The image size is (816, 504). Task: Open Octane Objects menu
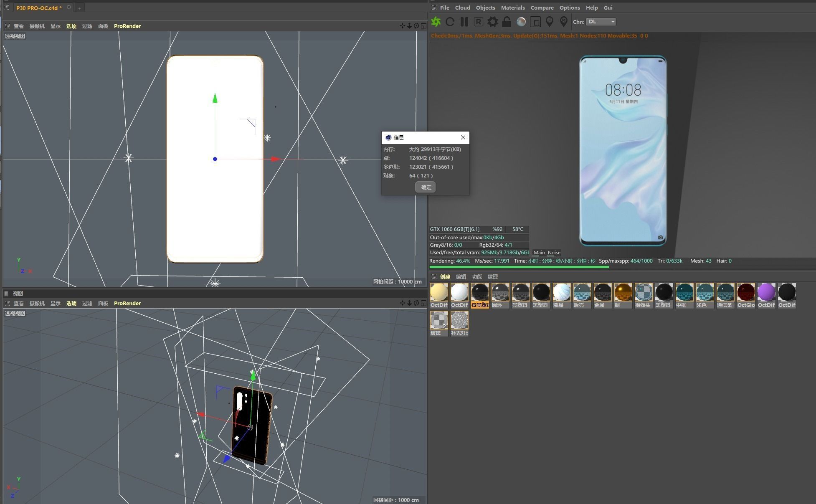486,8
